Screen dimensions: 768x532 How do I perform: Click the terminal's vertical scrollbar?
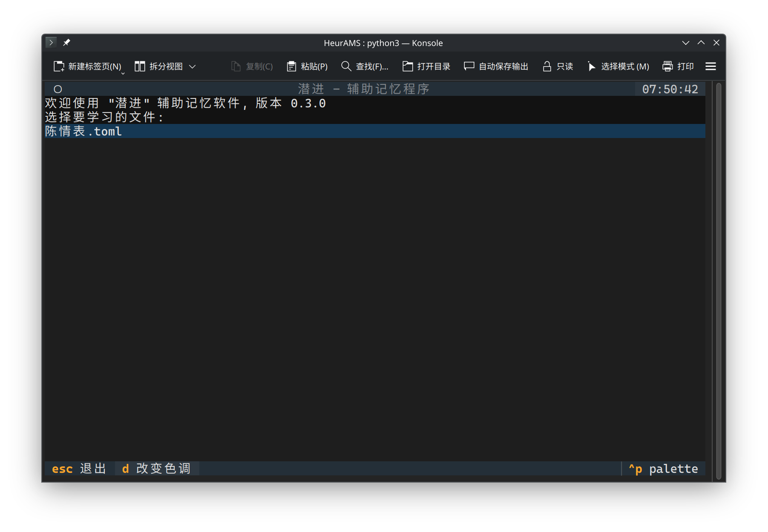[x=719, y=281]
